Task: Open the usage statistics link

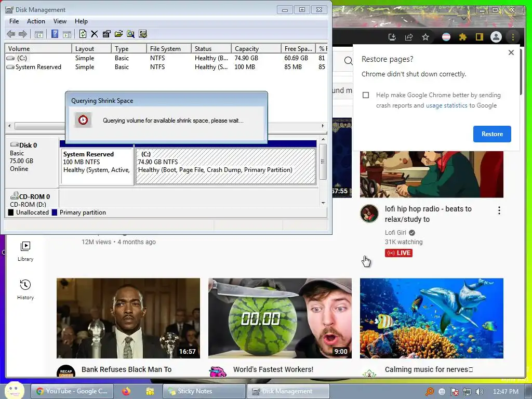Action: [x=446, y=105]
